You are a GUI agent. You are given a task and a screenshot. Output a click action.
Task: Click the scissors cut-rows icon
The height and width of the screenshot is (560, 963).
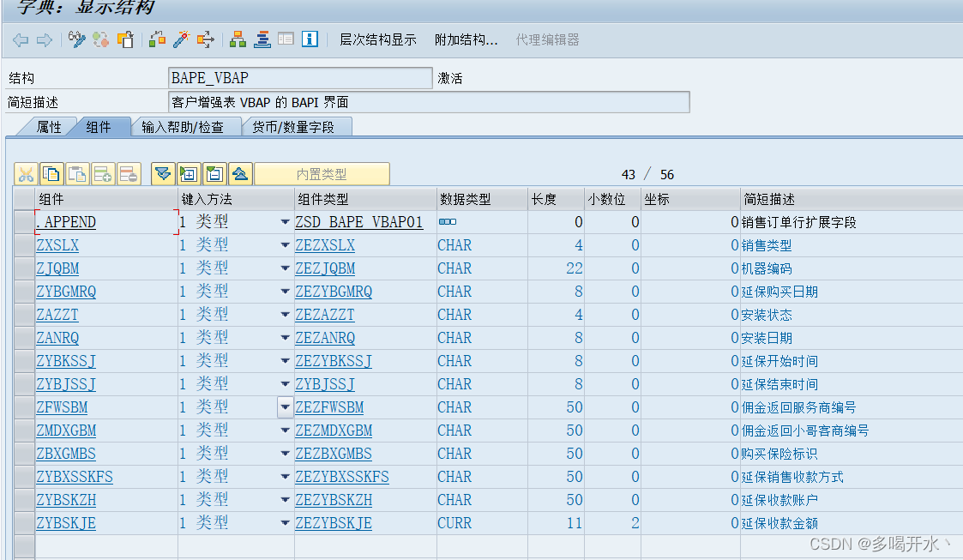point(26,173)
